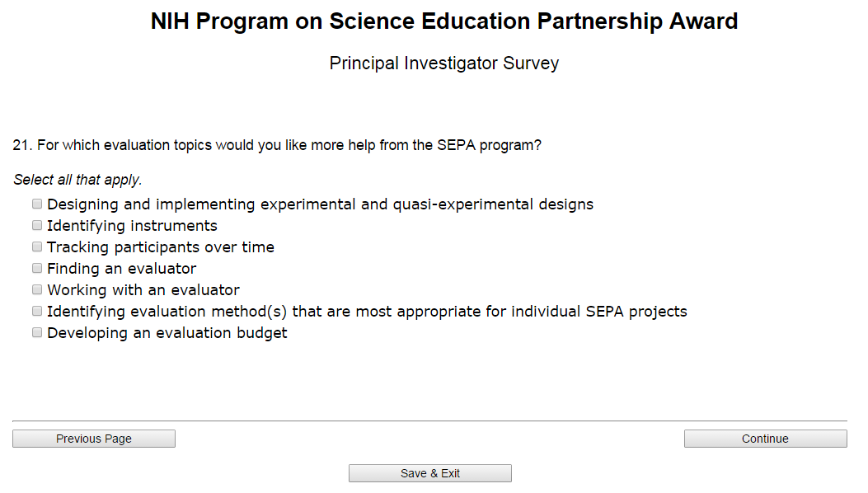Image resolution: width=868 pixels, height=493 pixels.
Task: Select the Finding an evaluator checkbox
Action: click(37, 268)
